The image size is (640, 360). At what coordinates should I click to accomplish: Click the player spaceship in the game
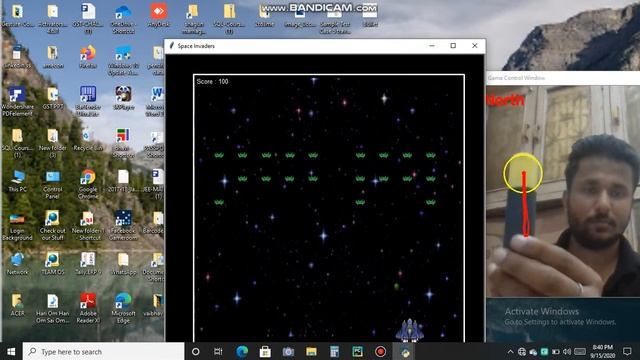(410, 330)
